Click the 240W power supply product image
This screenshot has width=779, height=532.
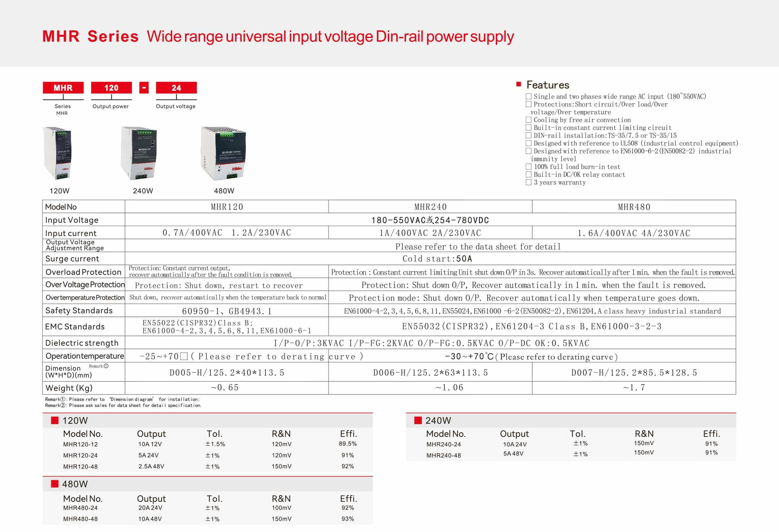point(139,153)
